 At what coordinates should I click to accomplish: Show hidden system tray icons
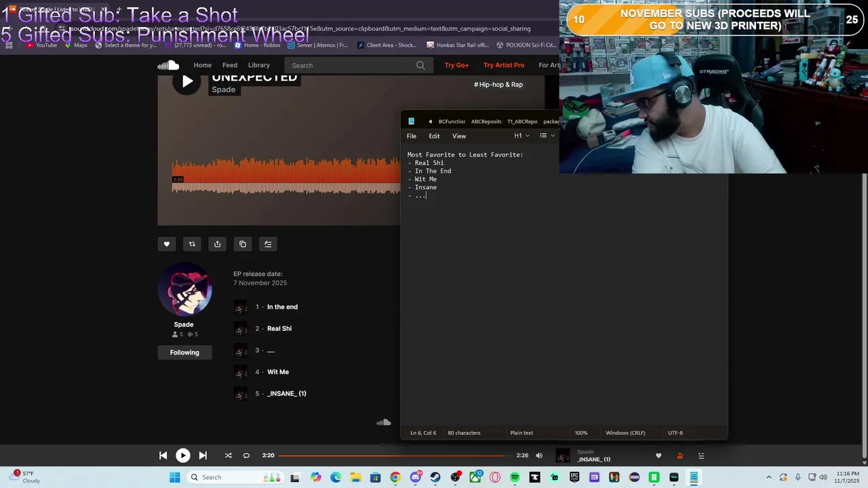coord(768,477)
